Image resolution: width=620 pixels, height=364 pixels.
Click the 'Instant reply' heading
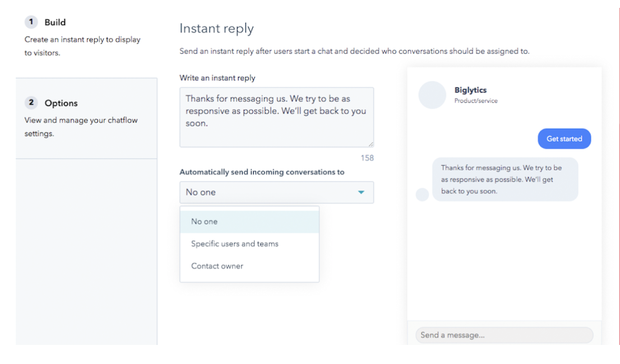[216, 29]
